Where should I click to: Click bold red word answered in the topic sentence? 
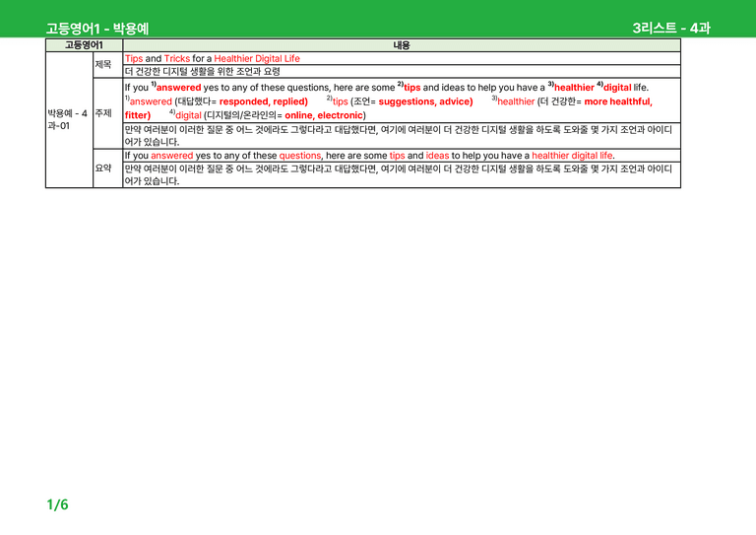[x=178, y=88]
